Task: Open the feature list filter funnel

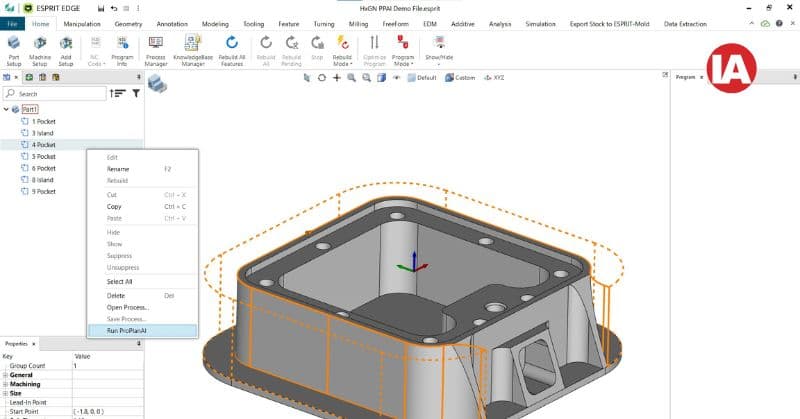Action: coord(136,93)
